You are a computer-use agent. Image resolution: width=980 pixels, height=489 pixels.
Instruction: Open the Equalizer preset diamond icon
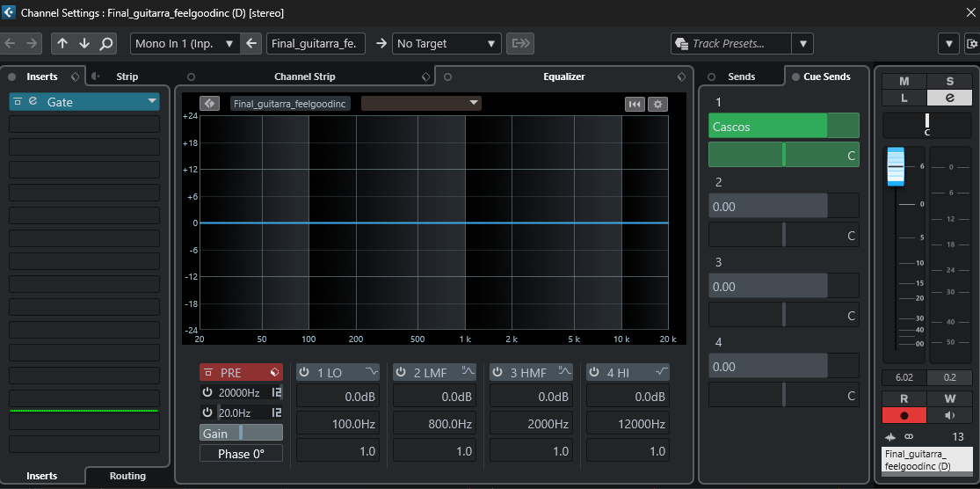681,77
